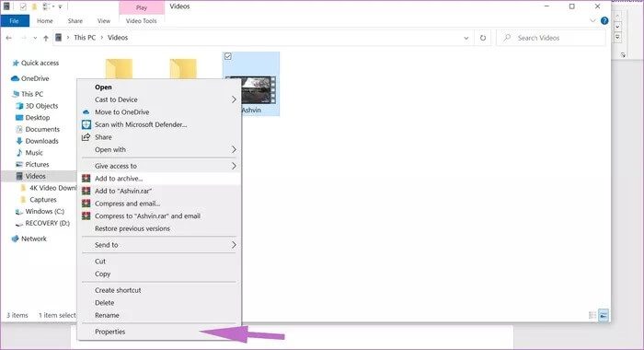The width and height of the screenshot is (644, 350).
Task: Go up one level with Up arrow
Action: coord(46,38)
